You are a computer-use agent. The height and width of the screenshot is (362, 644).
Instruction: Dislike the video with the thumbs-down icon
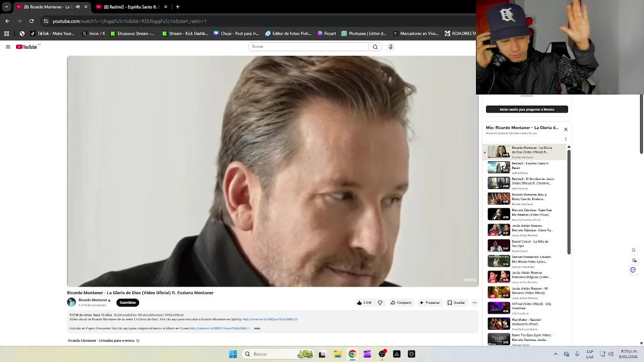380,303
